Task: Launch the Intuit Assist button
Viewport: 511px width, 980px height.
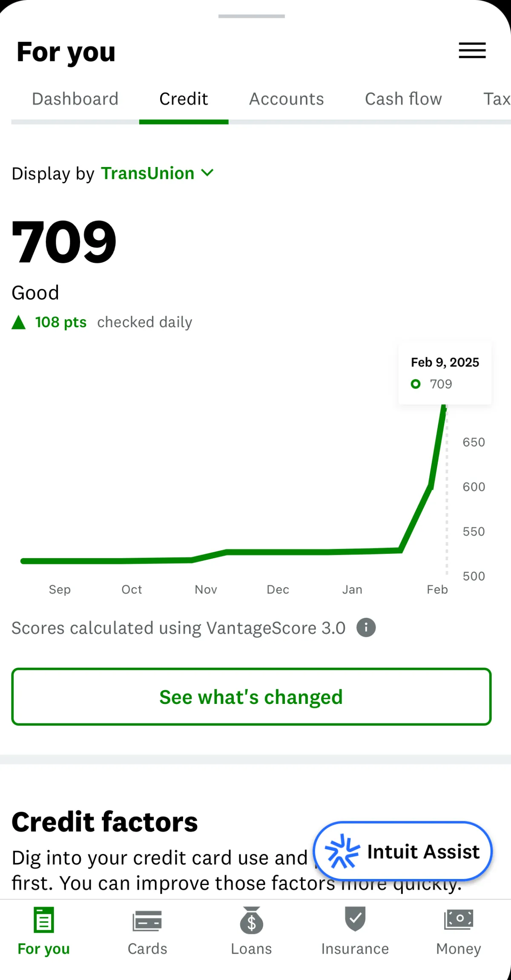Action: tap(403, 851)
